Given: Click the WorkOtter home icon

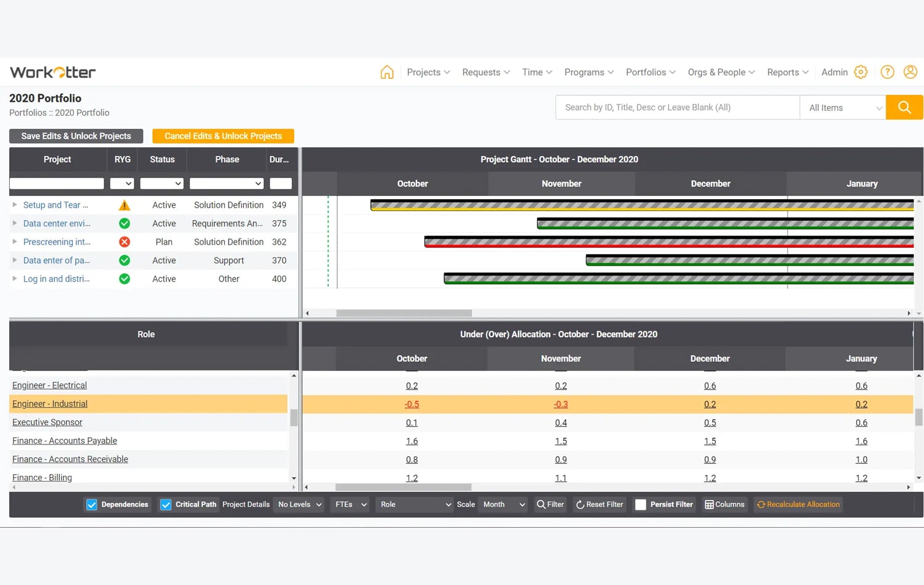Looking at the screenshot, I should 387,72.
